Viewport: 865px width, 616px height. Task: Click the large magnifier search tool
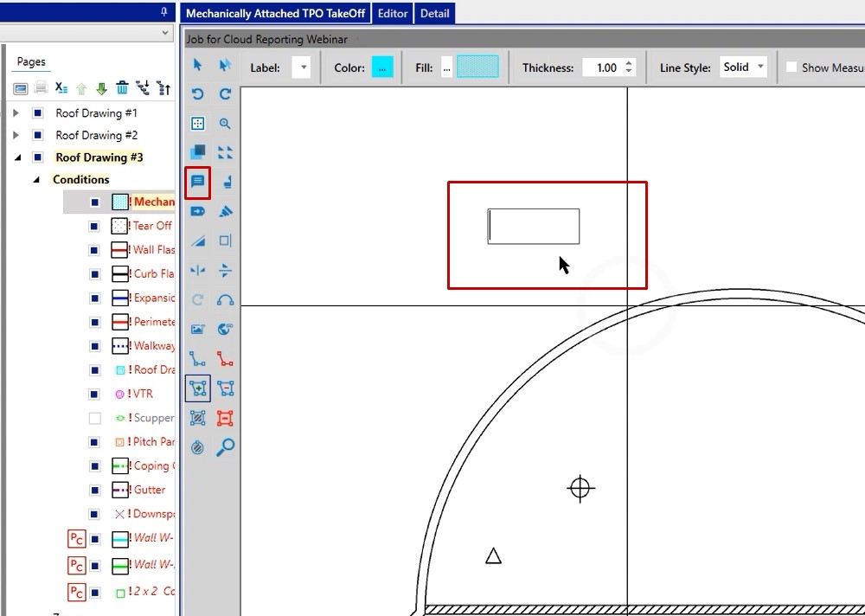[x=225, y=447]
